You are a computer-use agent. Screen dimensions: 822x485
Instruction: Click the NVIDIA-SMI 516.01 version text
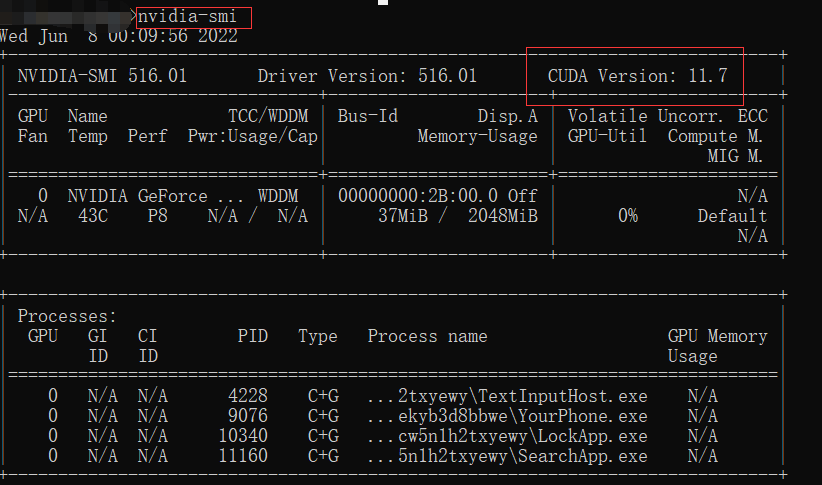click(x=102, y=76)
